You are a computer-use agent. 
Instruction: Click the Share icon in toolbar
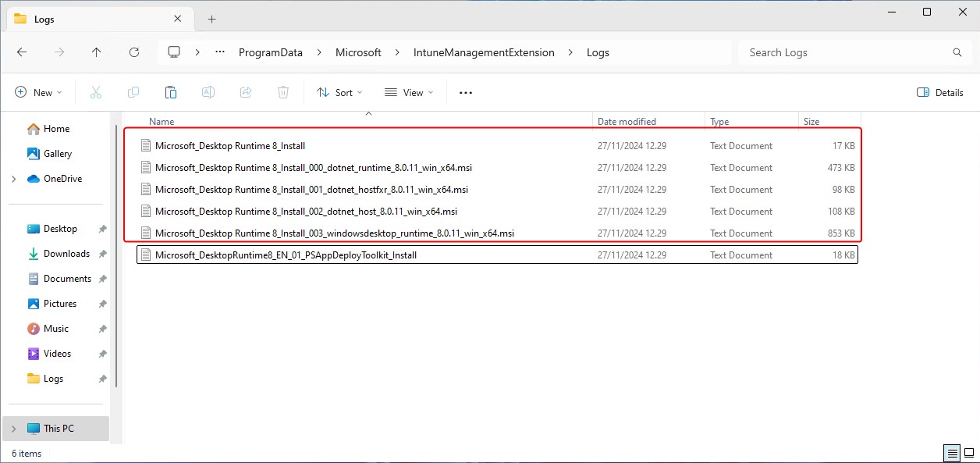246,92
